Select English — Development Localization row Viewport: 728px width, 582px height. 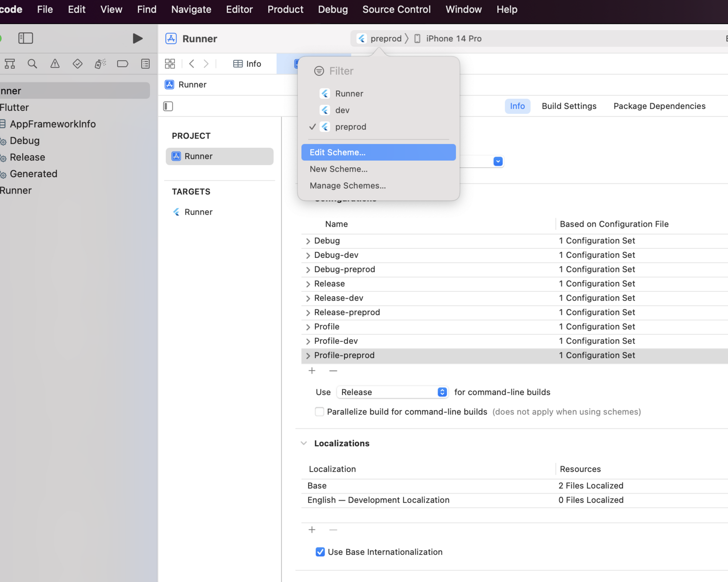click(515, 500)
